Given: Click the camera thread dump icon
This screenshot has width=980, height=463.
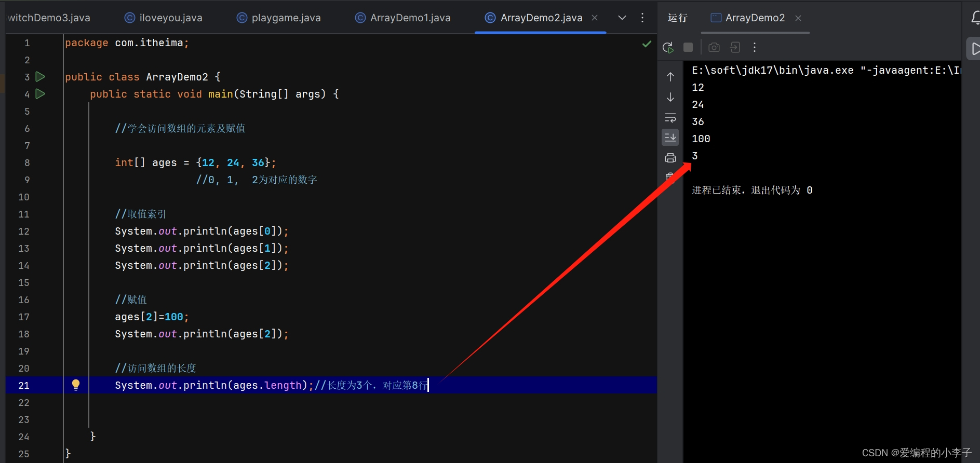Looking at the screenshot, I should [x=714, y=47].
